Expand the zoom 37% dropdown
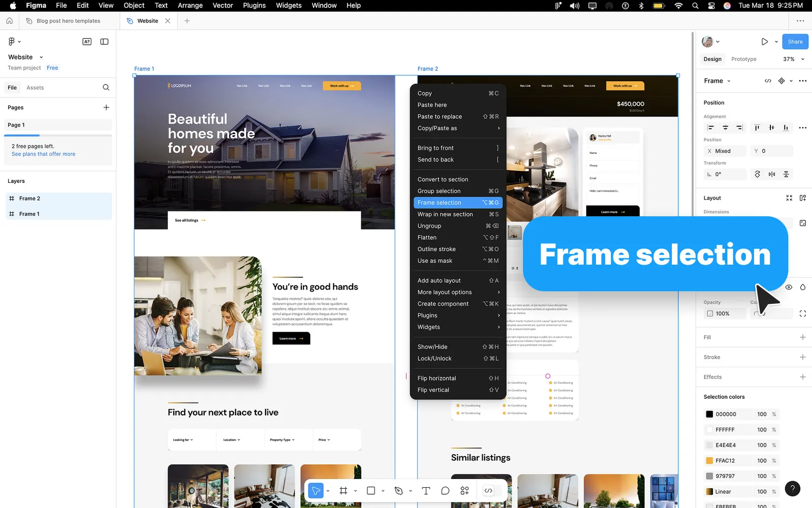 pyautogui.click(x=794, y=59)
